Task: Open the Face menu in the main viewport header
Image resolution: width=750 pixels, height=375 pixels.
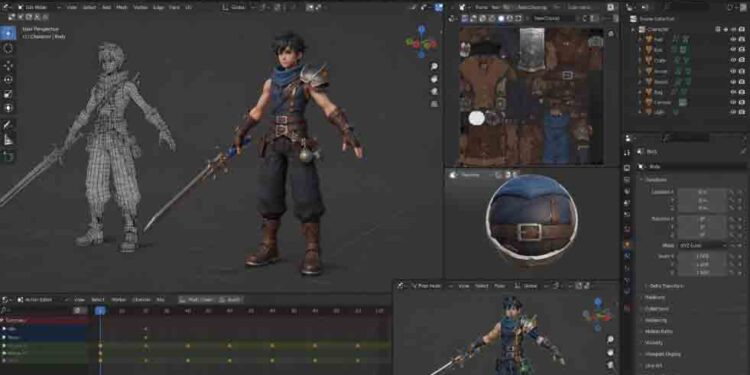Action: 175,7
